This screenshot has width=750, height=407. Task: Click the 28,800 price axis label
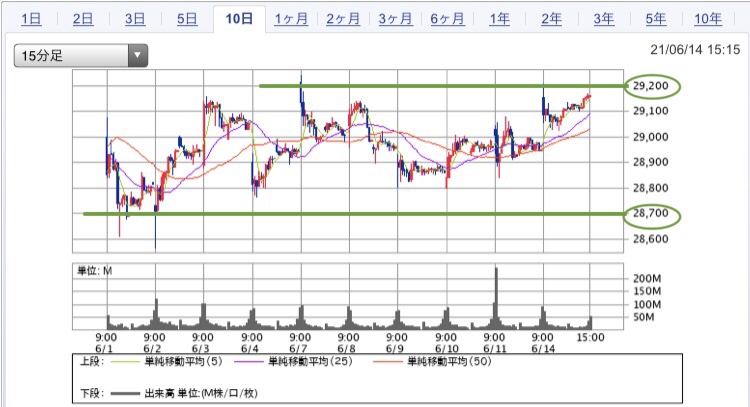(651, 188)
